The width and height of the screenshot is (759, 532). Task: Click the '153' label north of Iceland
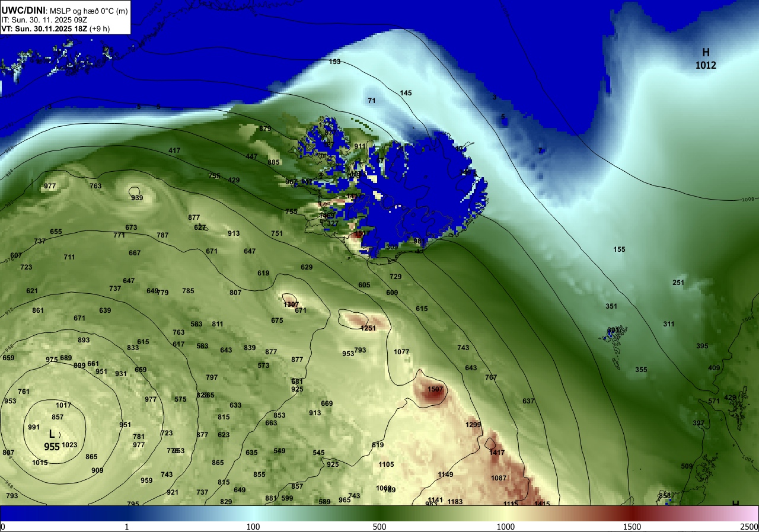tap(335, 62)
